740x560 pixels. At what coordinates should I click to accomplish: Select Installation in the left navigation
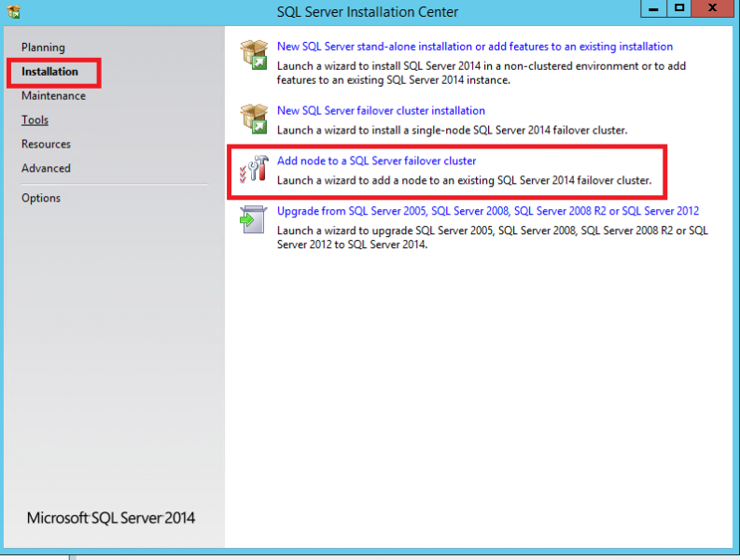tap(49, 72)
